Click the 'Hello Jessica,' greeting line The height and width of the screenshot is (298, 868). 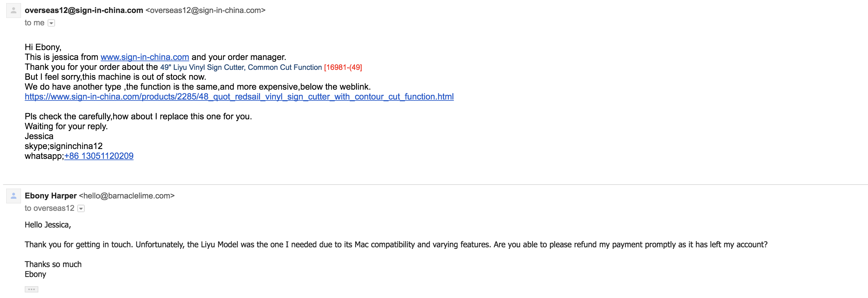[48, 225]
